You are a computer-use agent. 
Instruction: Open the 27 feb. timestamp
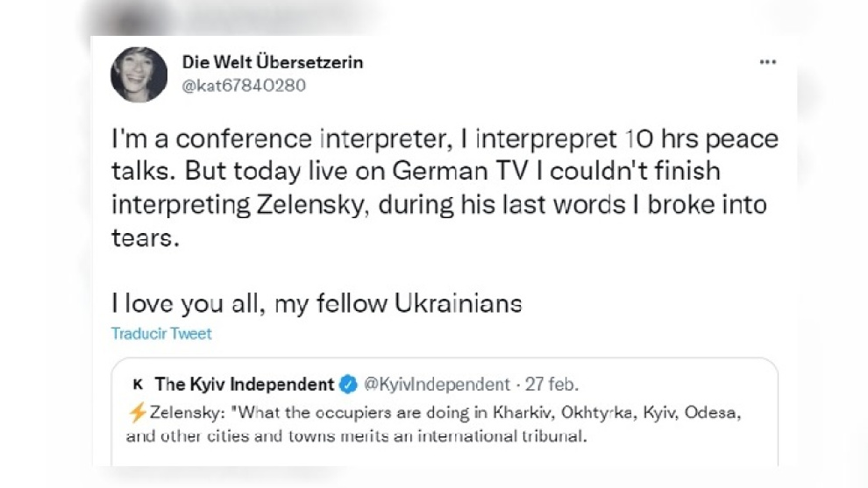point(551,384)
